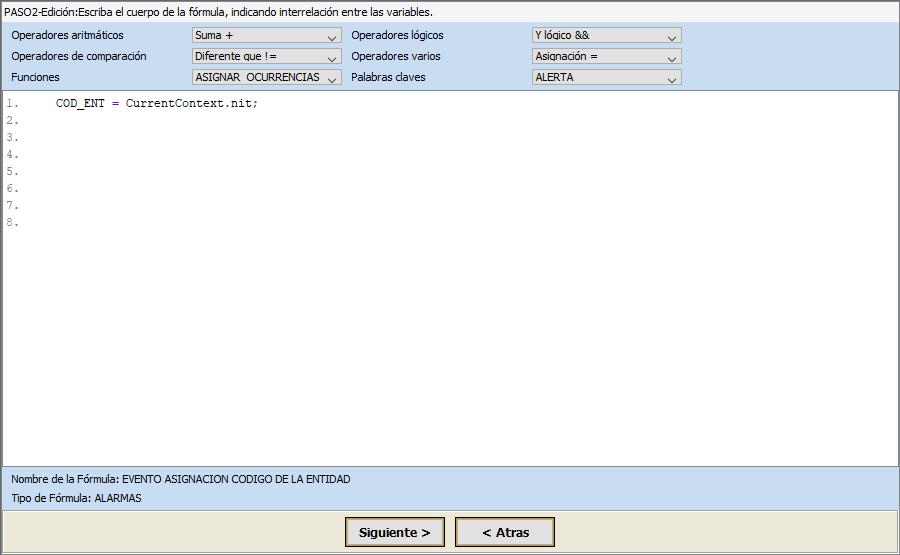
Task: Expand the Palabras claves dropdown showing ALERTA
Action: (x=606, y=77)
